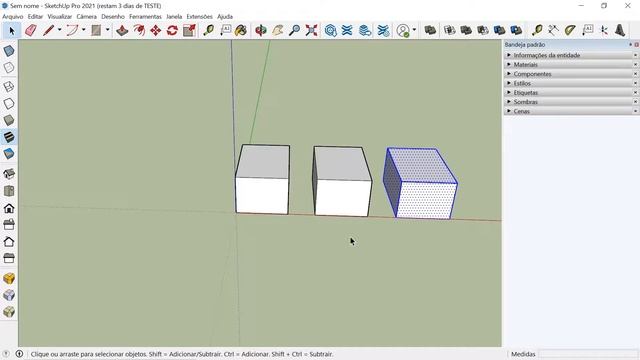Open the Extension Manager
The height and width of the screenshot is (360, 640).
tap(383, 31)
